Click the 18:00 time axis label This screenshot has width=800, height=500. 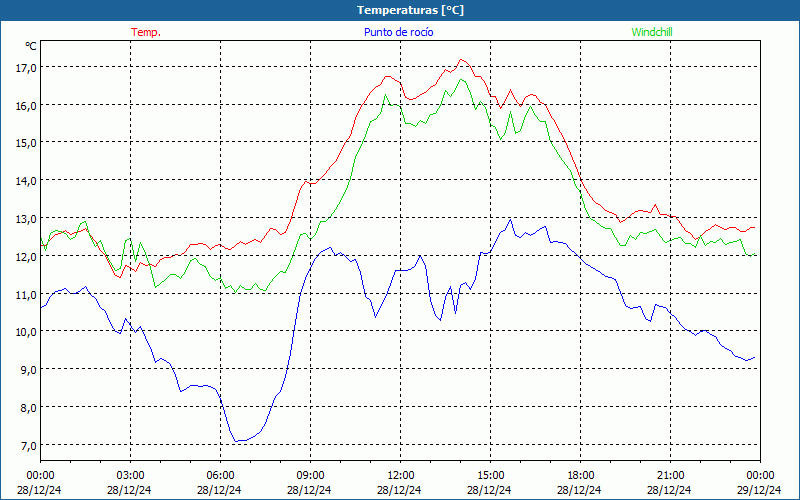(x=581, y=476)
